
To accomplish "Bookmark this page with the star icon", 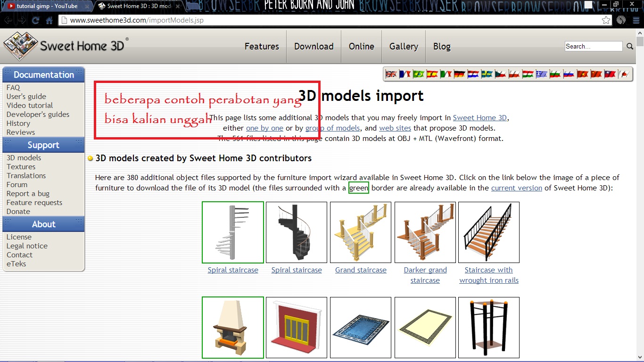I will tap(606, 20).
